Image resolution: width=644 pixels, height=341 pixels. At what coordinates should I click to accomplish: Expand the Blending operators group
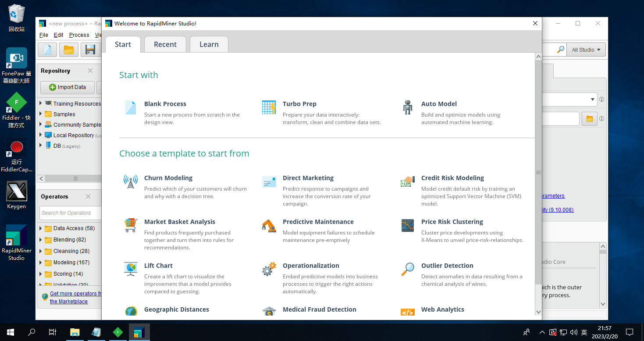click(41, 239)
